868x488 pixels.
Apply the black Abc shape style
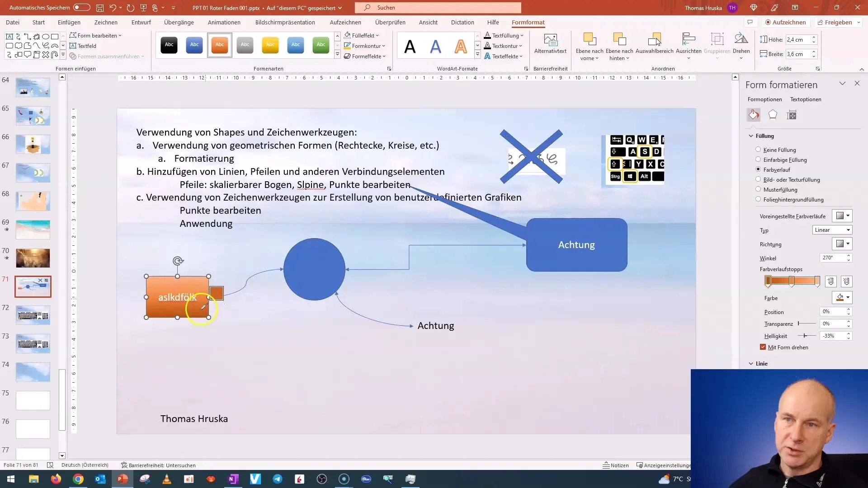[169, 45]
